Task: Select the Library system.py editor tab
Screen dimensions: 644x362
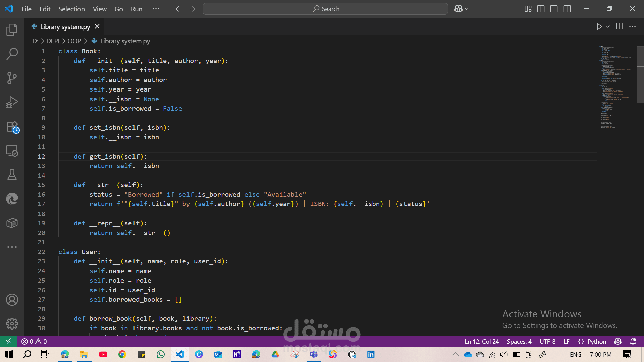Action: [x=65, y=27]
